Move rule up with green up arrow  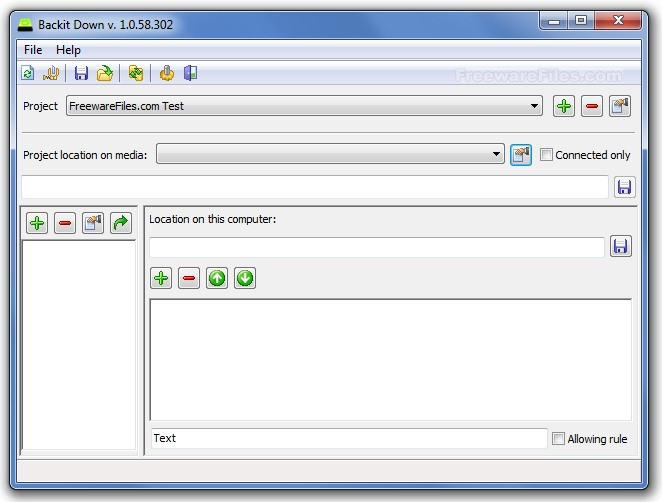click(x=217, y=278)
